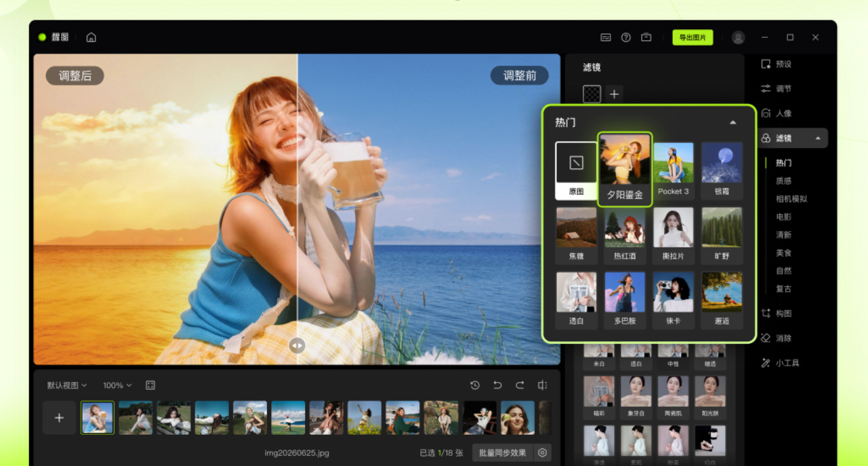Select the 清新 filter category

pyautogui.click(x=783, y=235)
